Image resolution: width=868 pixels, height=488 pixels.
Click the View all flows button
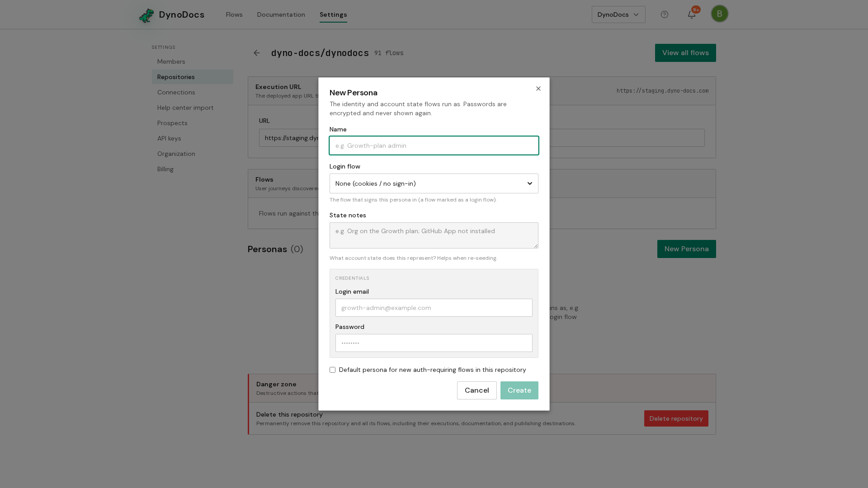point(685,53)
